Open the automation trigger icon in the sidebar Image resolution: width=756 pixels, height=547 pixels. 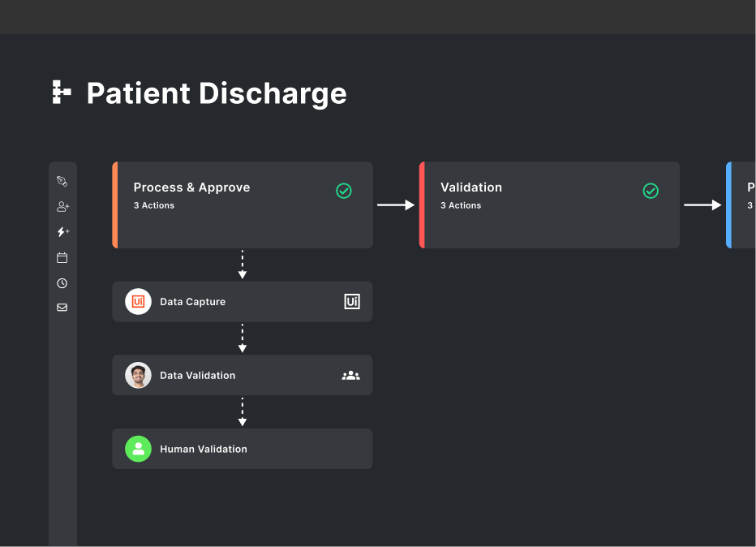click(62, 231)
